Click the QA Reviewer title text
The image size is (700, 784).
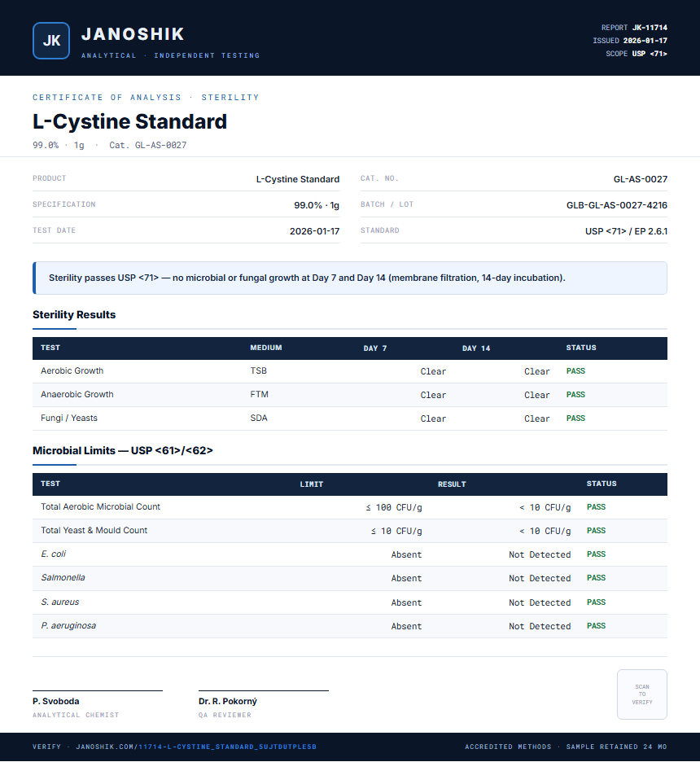[x=225, y=715]
